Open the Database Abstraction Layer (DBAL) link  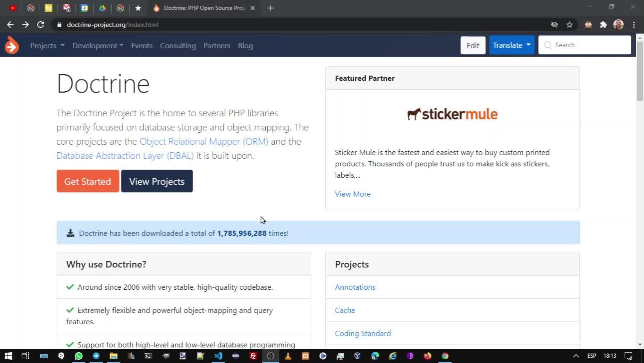point(125,156)
